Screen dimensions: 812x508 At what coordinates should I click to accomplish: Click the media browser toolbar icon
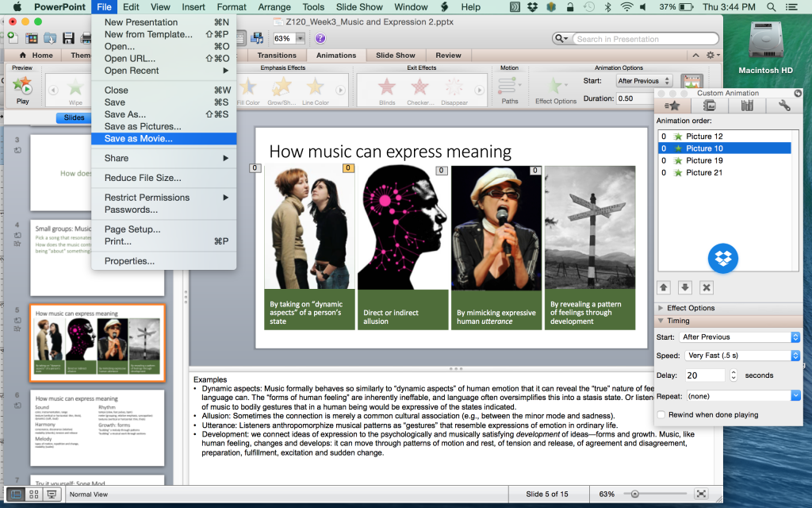coord(257,38)
